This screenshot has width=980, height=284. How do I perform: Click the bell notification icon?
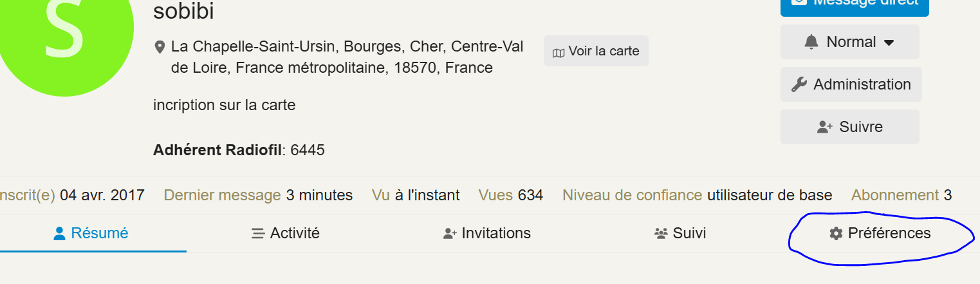click(811, 43)
